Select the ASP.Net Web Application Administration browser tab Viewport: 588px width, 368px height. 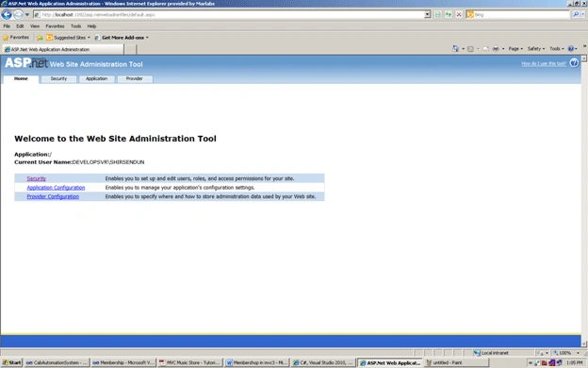[62, 49]
